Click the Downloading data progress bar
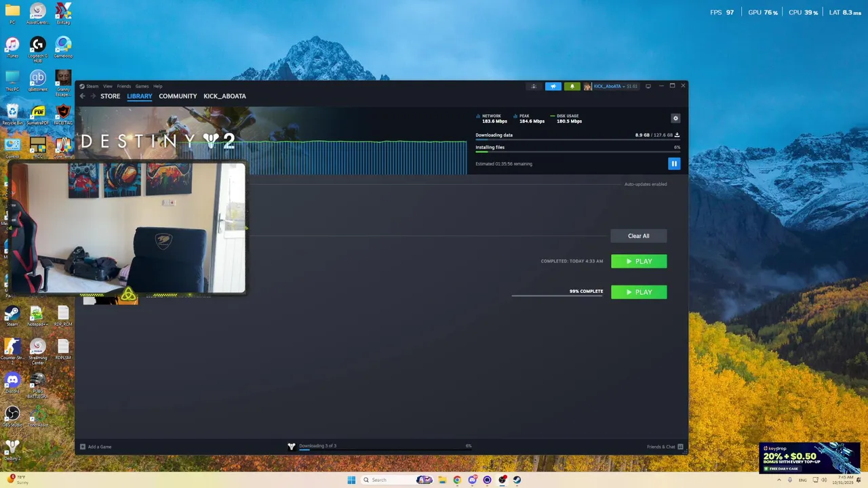The height and width of the screenshot is (488, 868). [577, 140]
